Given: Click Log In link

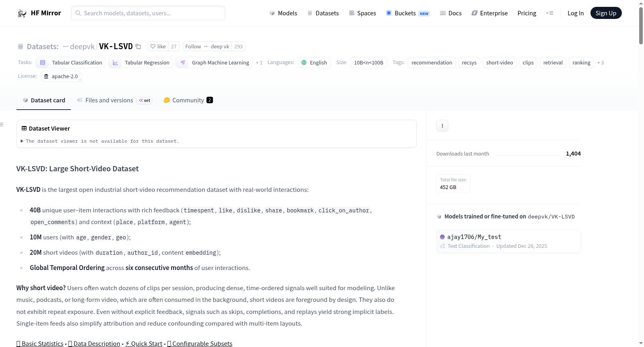Looking at the screenshot, I should [576, 13].
